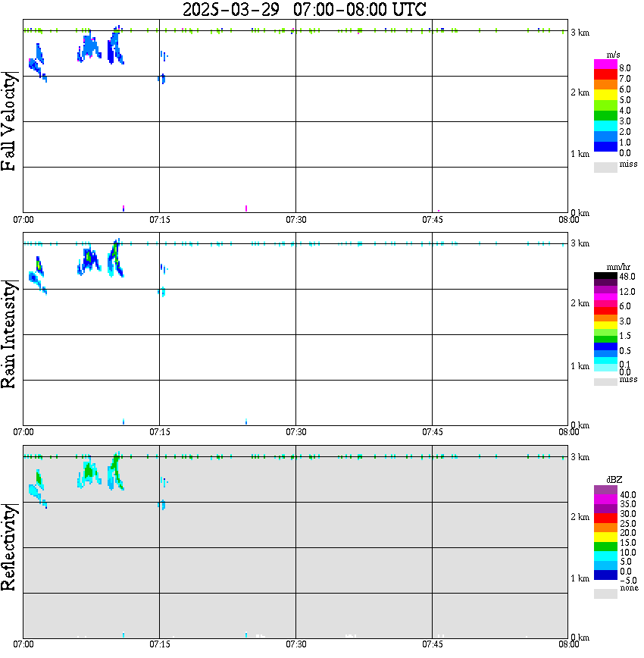The width and height of the screenshot is (644, 658).
Task: Pick the yellow swatch in the Rain Intensity legend
Action: click(605, 325)
